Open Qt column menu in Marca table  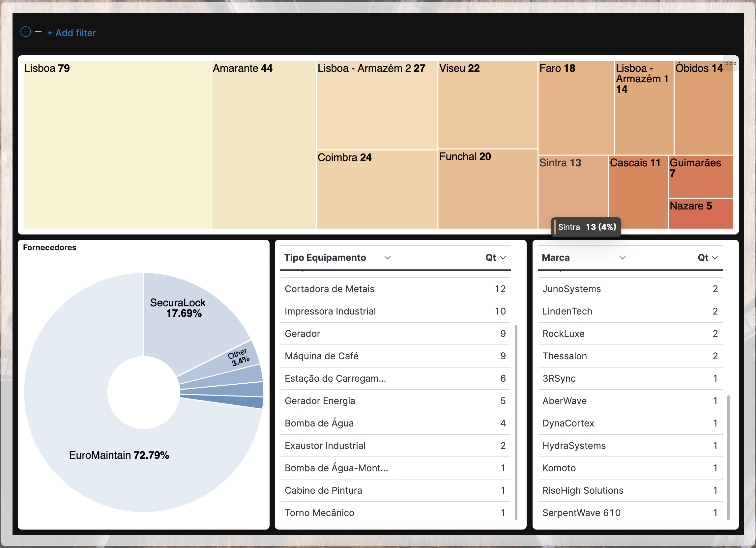click(715, 258)
